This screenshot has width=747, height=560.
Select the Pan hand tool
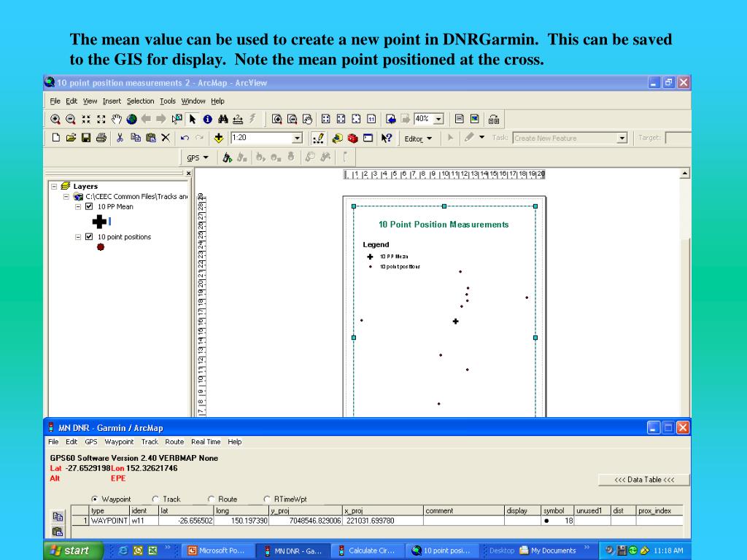tap(116, 119)
